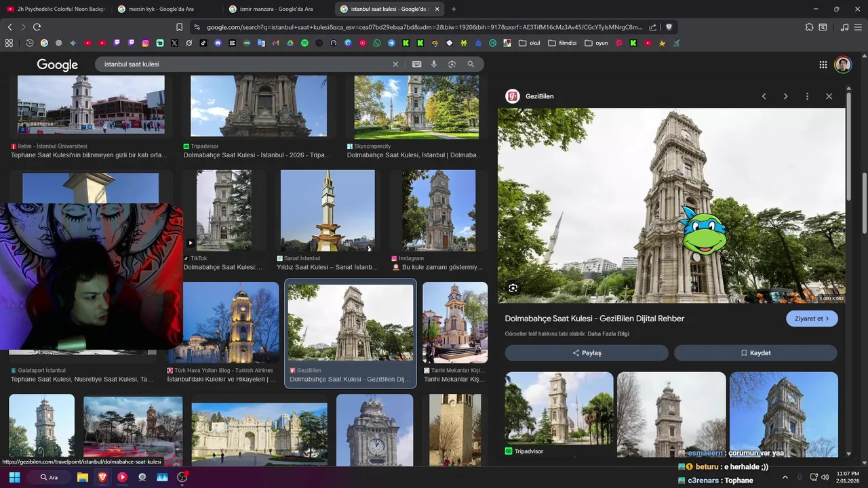
Task: Click Galataport İstanbul result title text
Action: [82, 380]
